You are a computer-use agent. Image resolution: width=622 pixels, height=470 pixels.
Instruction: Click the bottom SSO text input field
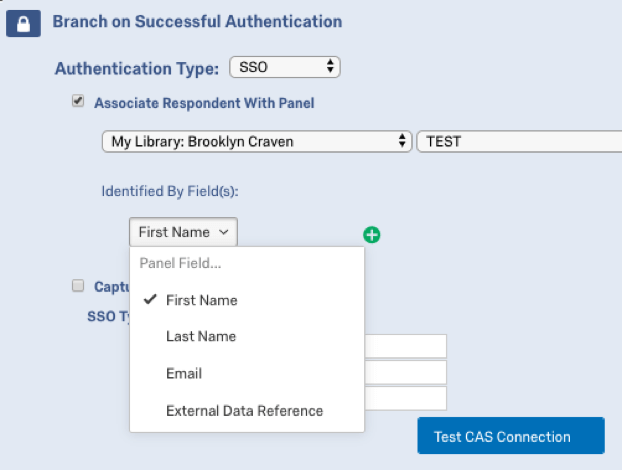405,398
